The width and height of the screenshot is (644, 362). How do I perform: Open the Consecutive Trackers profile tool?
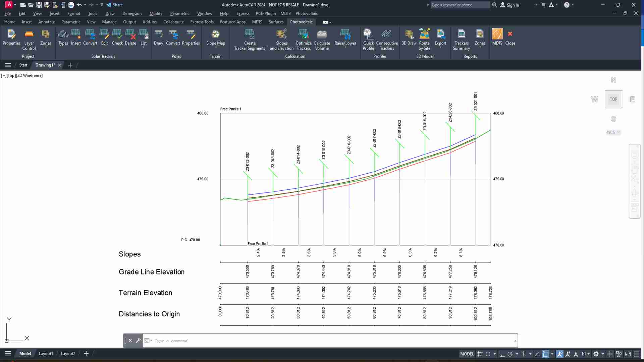[x=387, y=40]
